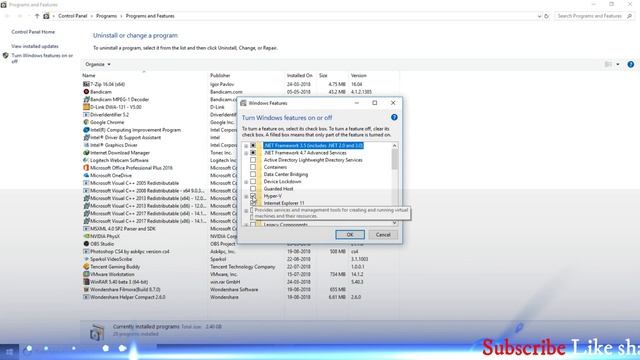
Task: Click OK in Windows Features dialog
Action: click(x=350, y=235)
